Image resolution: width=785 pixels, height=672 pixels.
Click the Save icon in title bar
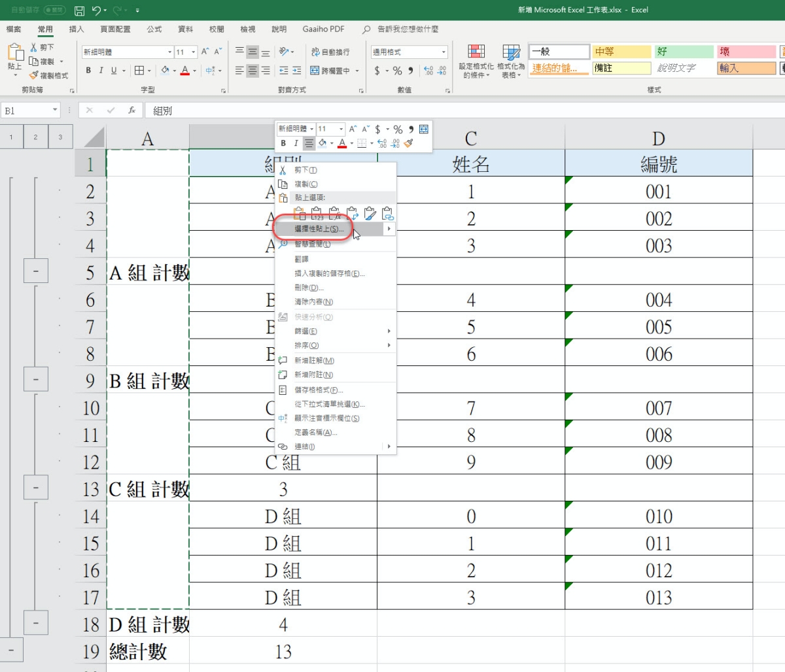pyautogui.click(x=79, y=10)
